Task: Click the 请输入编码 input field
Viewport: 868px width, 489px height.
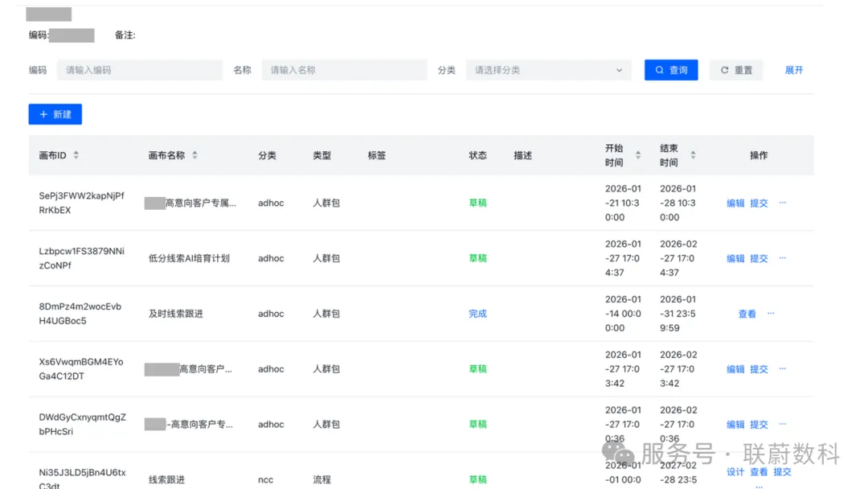Action: click(x=140, y=70)
